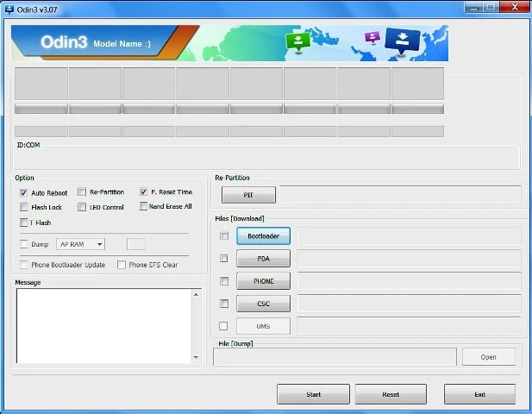The height and width of the screenshot is (414, 532).
Task: Check Phone Bootloader Update
Action: [24, 265]
